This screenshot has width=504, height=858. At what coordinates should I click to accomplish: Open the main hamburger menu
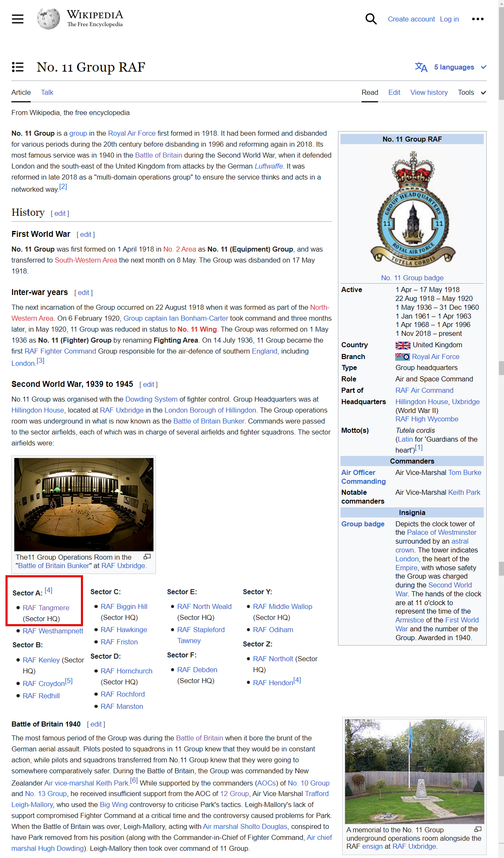coord(18,19)
